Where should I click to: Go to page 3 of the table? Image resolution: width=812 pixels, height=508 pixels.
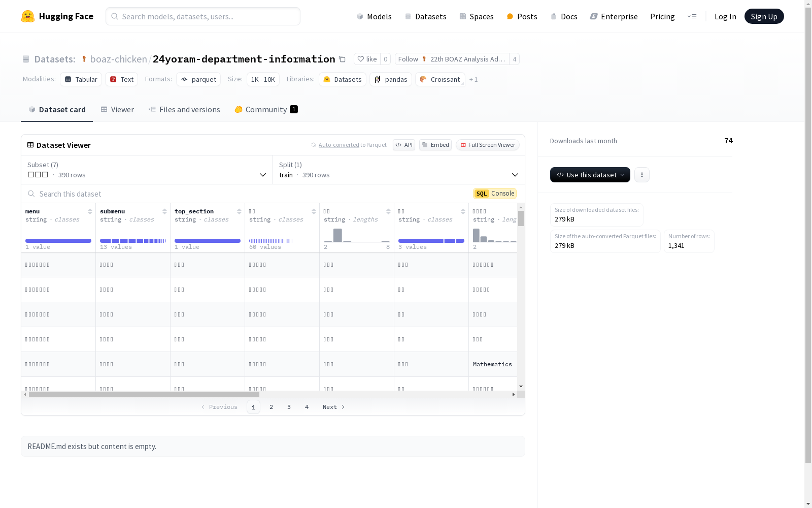(x=289, y=407)
